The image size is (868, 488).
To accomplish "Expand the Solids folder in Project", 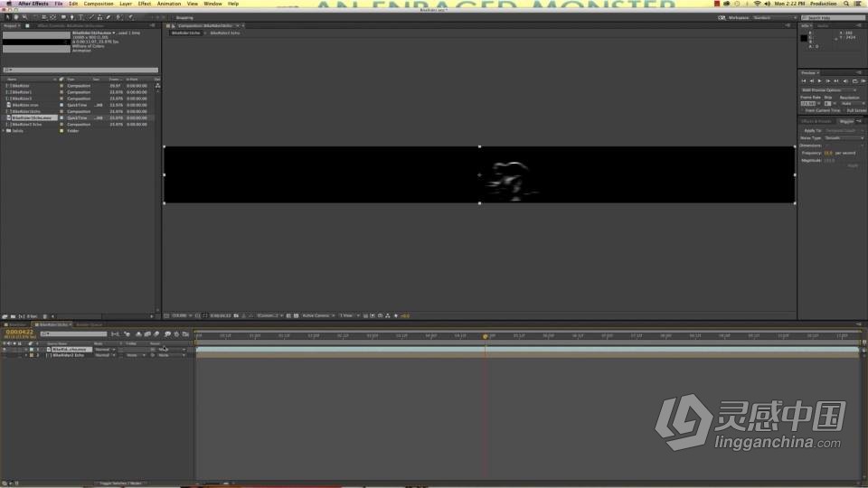I will pos(4,130).
